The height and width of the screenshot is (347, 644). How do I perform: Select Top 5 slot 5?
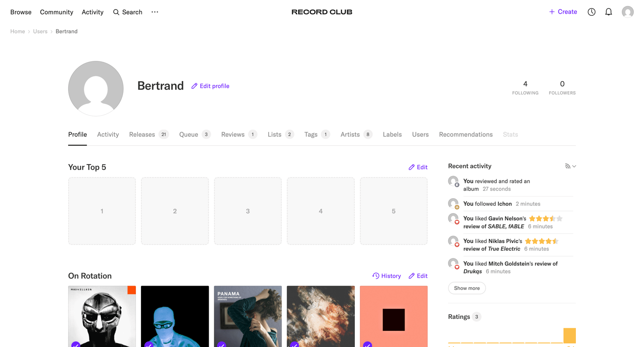coord(394,211)
